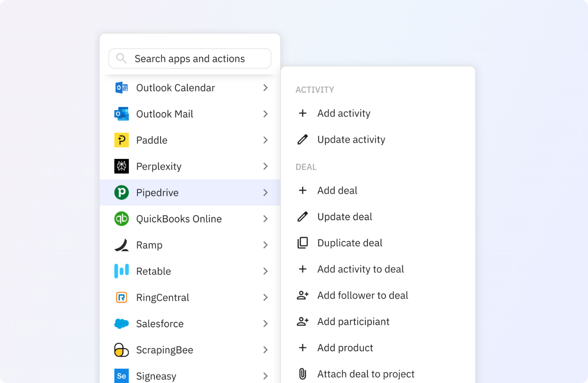
Task: Click the ScrapingBee app icon
Action: [x=121, y=350]
